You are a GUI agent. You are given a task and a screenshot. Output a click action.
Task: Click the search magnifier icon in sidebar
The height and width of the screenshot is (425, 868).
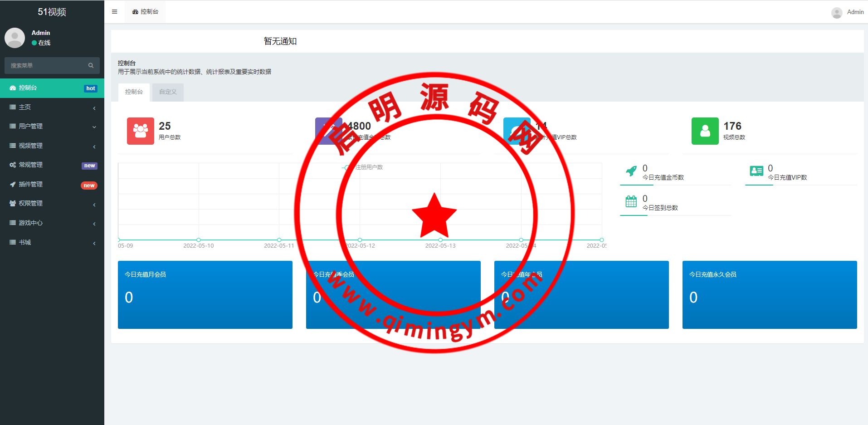(x=91, y=66)
